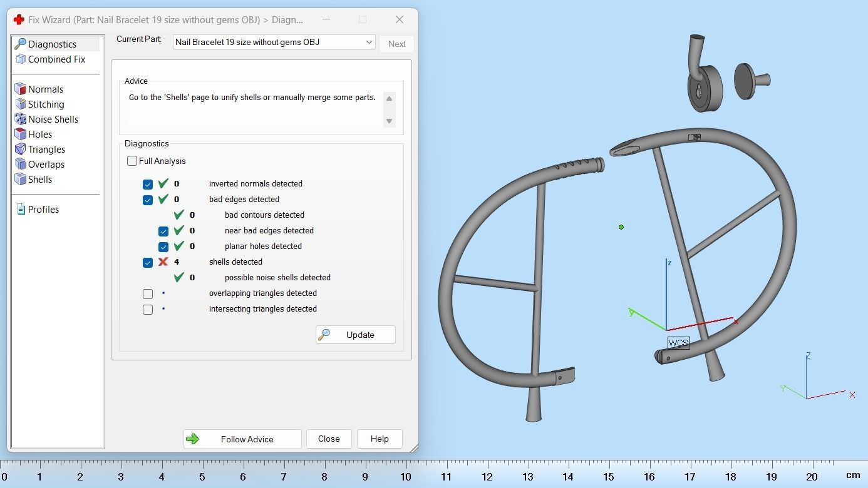This screenshot has height=488, width=868.
Task: Click the Noise Shells icon
Action: [20, 119]
